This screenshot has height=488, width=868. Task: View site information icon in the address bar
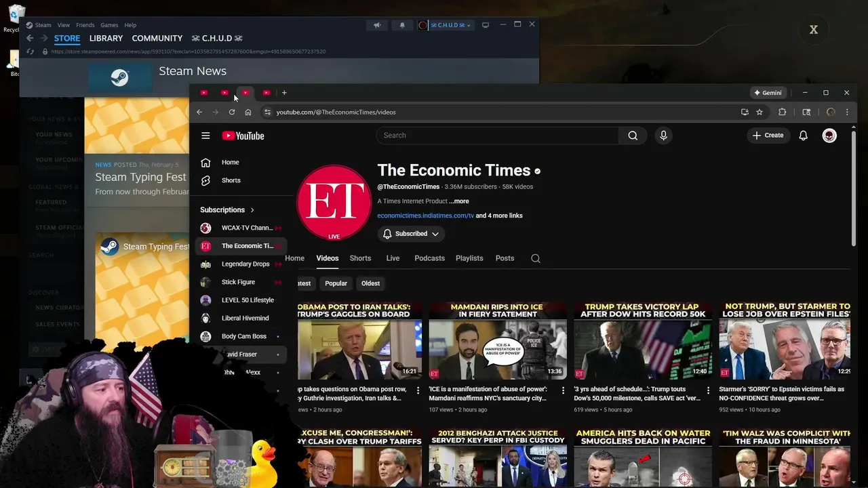point(267,112)
